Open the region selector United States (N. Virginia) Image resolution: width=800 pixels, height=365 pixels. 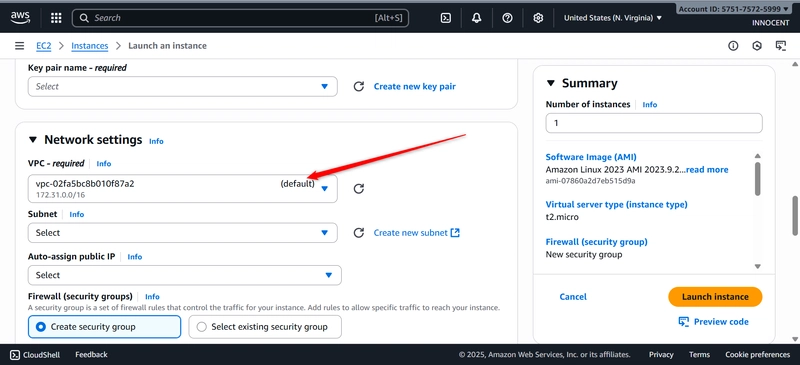coord(613,18)
